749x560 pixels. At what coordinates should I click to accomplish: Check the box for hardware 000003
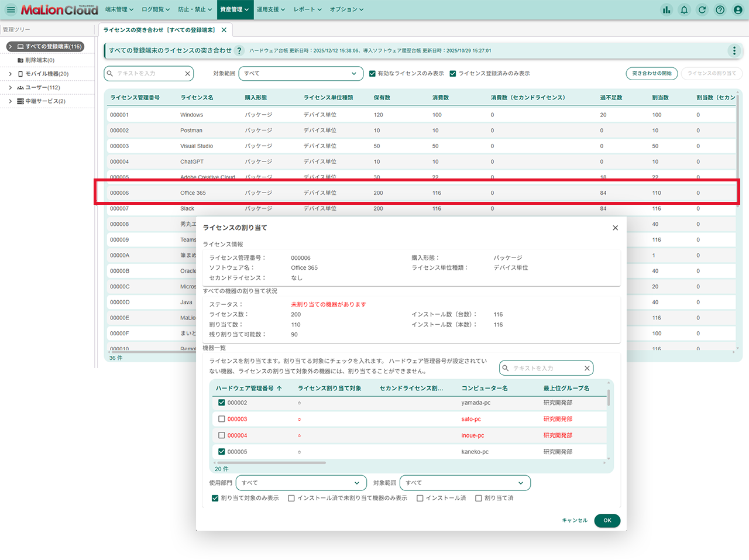point(222,419)
